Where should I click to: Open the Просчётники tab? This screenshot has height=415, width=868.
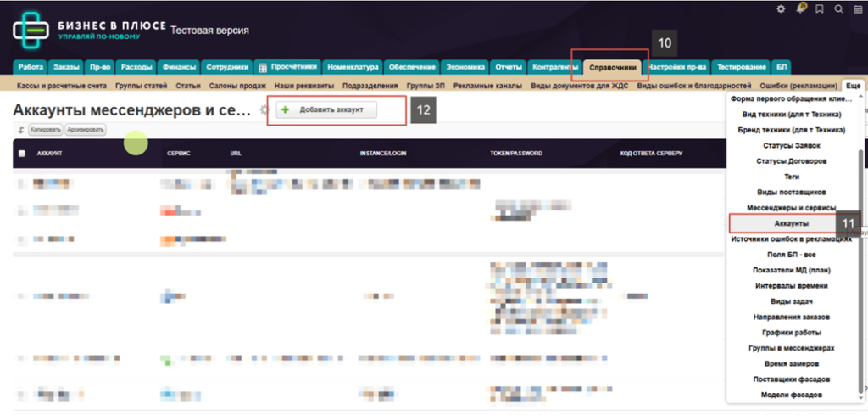point(288,67)
